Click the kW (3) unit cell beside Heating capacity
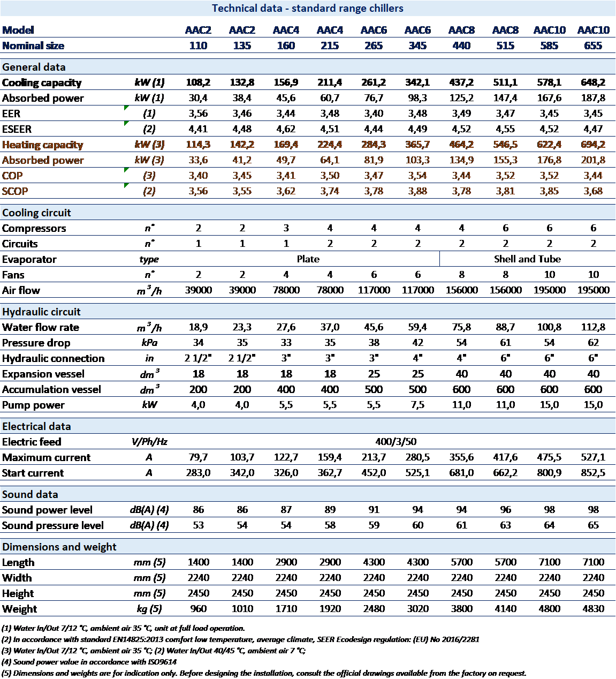 149,145
